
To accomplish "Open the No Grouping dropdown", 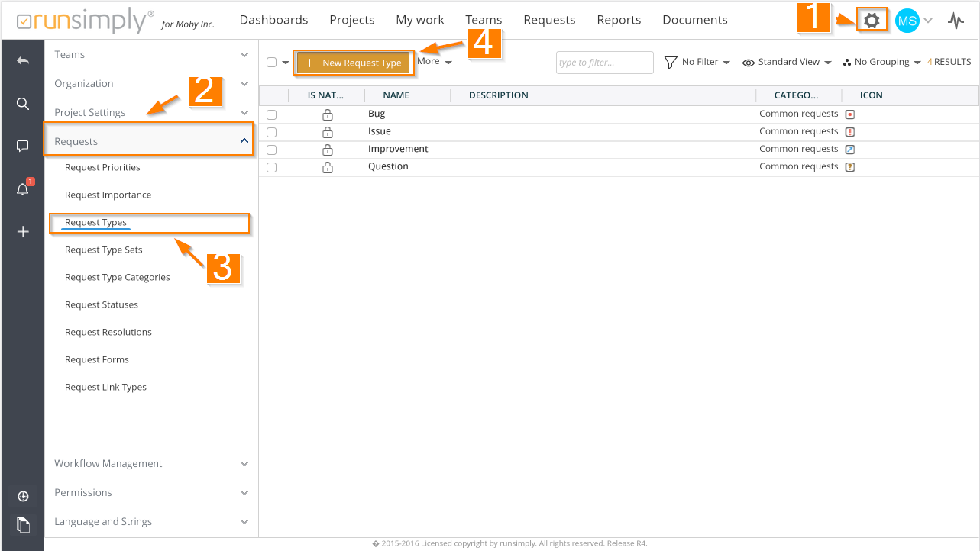I will tap(881, 63).
